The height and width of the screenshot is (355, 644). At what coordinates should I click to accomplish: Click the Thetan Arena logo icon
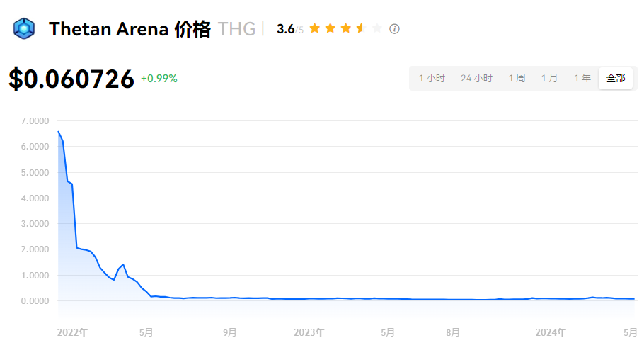click(x=24, y=28)
